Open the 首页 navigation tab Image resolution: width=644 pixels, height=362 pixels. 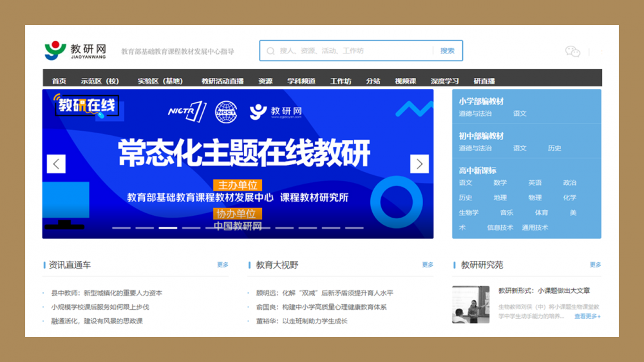(59, 81)
